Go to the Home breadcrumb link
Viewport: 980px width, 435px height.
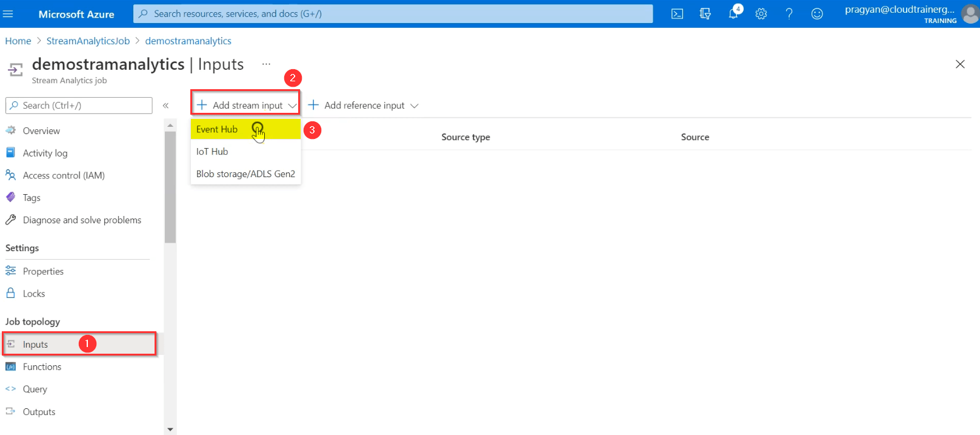pyautogui.click(x=18, y=41)
